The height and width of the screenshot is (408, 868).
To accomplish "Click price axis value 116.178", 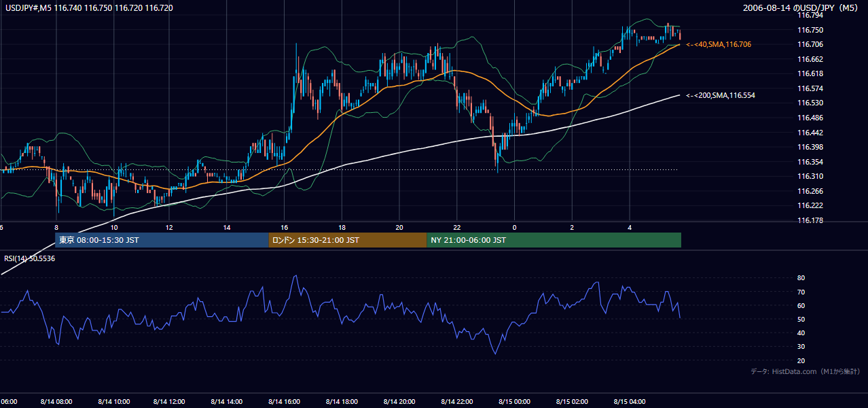I will 810,220.
